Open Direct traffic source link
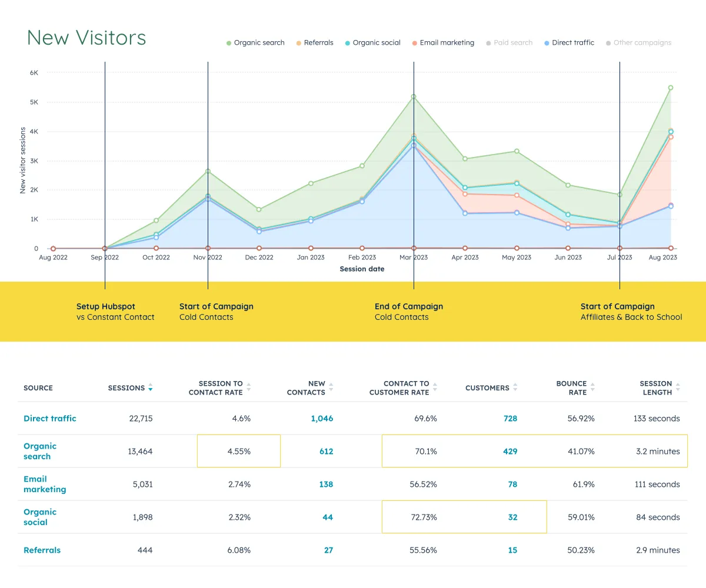This screenshot has height=588, width=706. (x=50, y=419)
